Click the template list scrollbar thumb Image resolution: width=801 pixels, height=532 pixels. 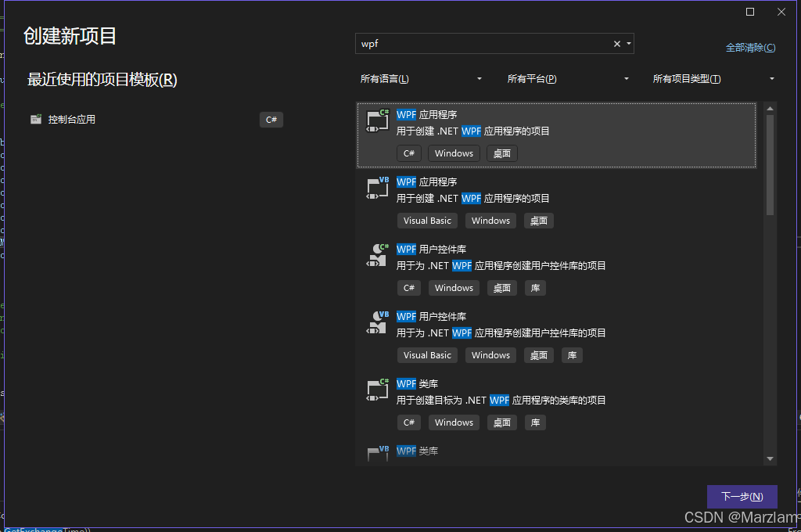click(770, 164)
